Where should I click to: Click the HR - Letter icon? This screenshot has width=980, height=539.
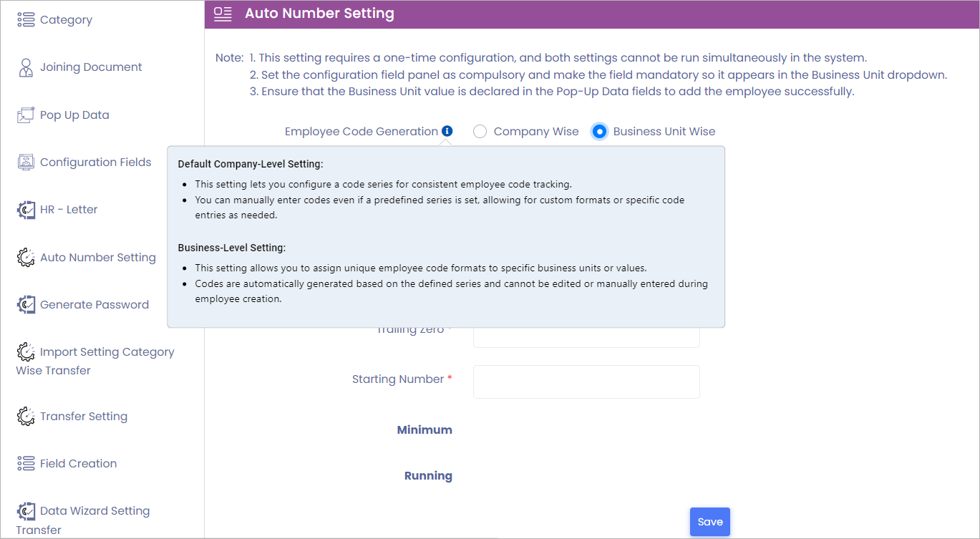(26, 210)
